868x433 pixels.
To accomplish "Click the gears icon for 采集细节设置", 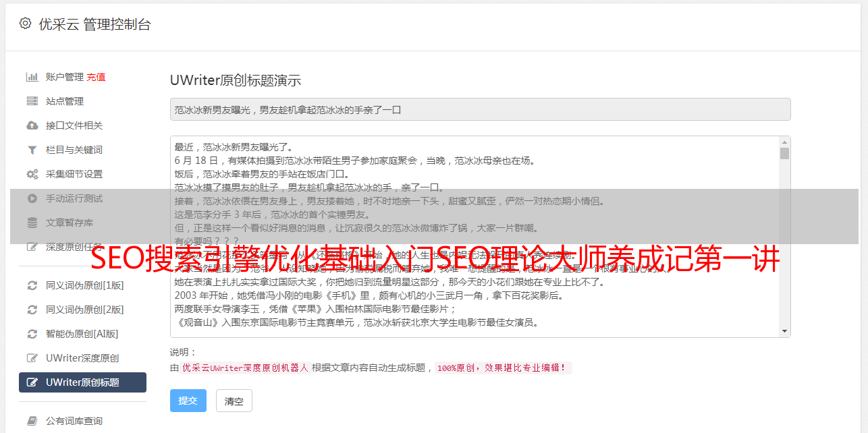I will point(32,174).
